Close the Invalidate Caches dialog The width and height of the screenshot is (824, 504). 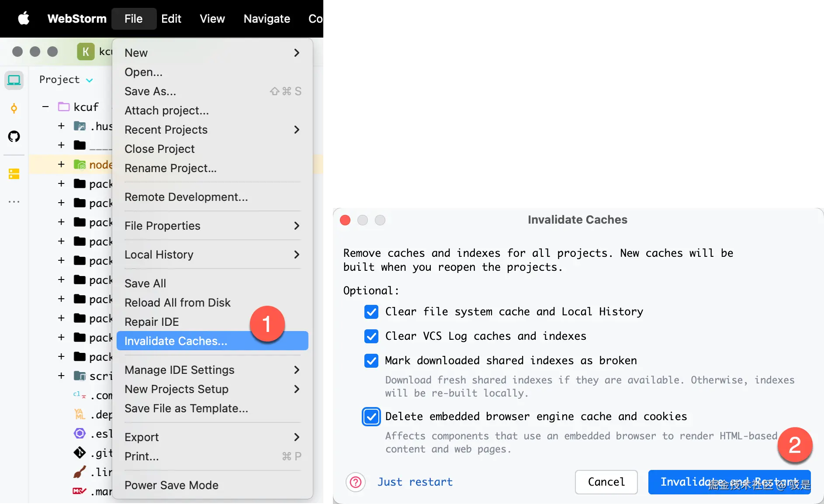[345, 220]
